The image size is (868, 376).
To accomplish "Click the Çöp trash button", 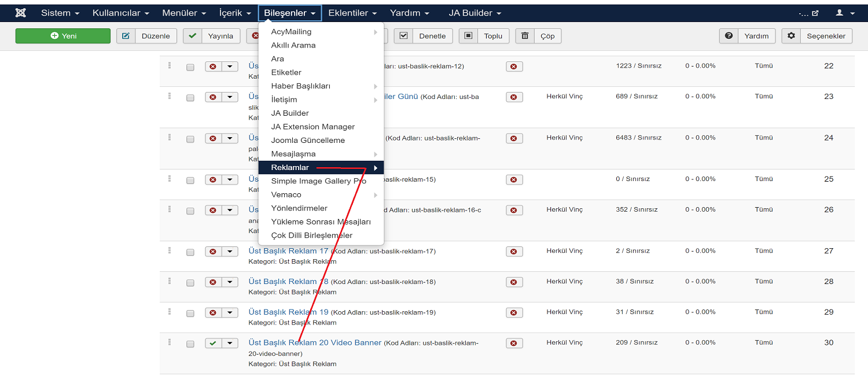I will [x=538, y=36].
